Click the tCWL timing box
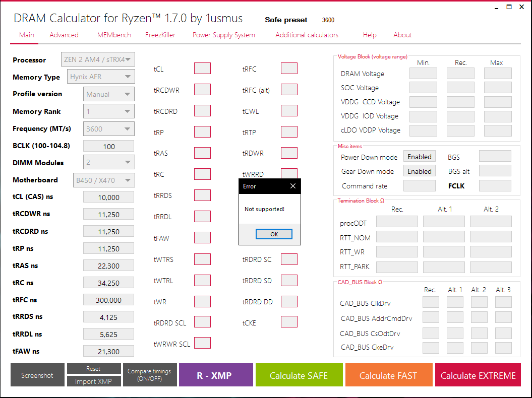 pyautogui.click(x=289, y=110)
